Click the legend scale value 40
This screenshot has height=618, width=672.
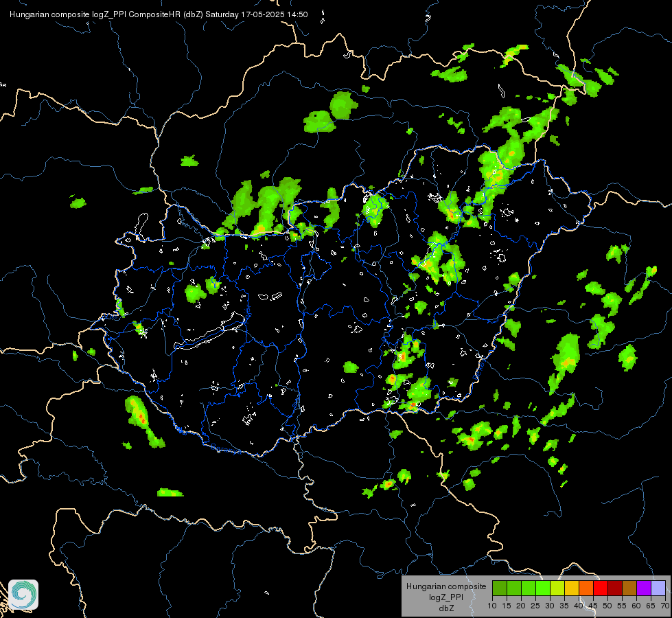(x=579, y=606)
